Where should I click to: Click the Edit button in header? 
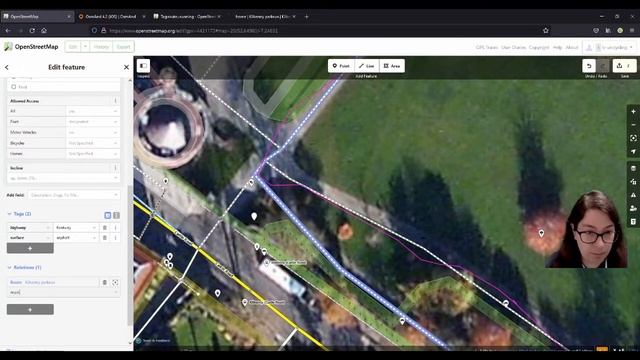[73, 47]
